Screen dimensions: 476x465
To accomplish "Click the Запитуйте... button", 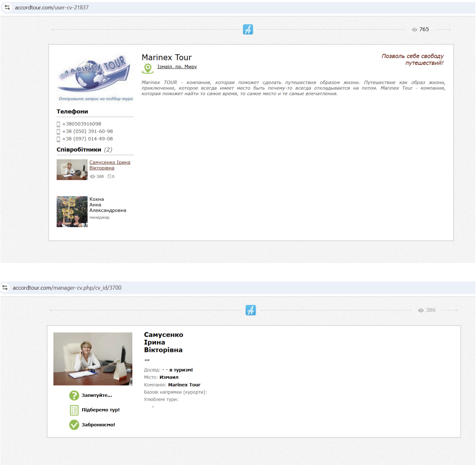I will point(97,395).
